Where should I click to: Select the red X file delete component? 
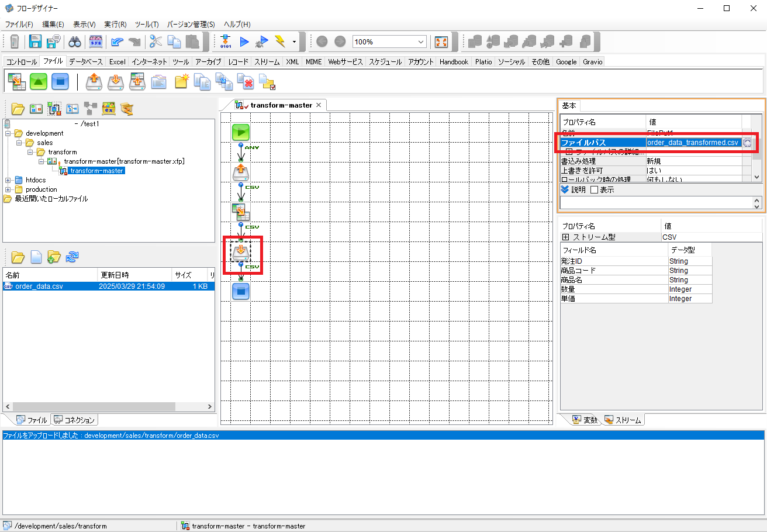click(246, 81)
